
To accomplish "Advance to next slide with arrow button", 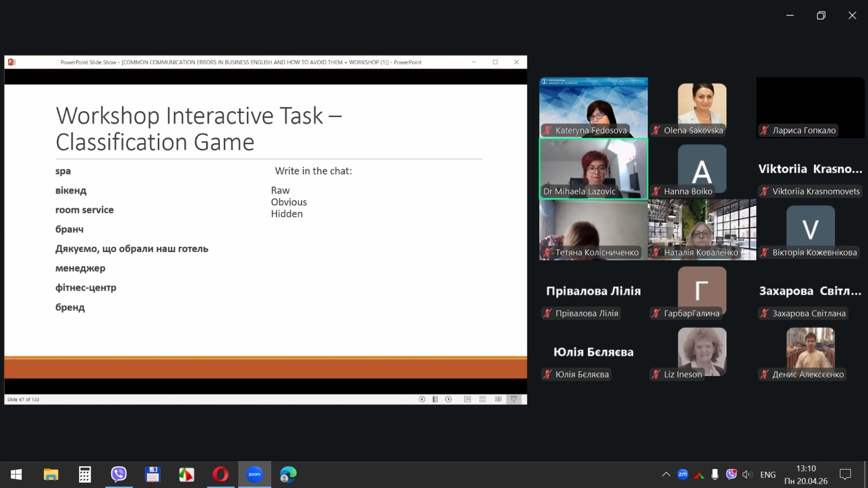I will tap(449, 399).
